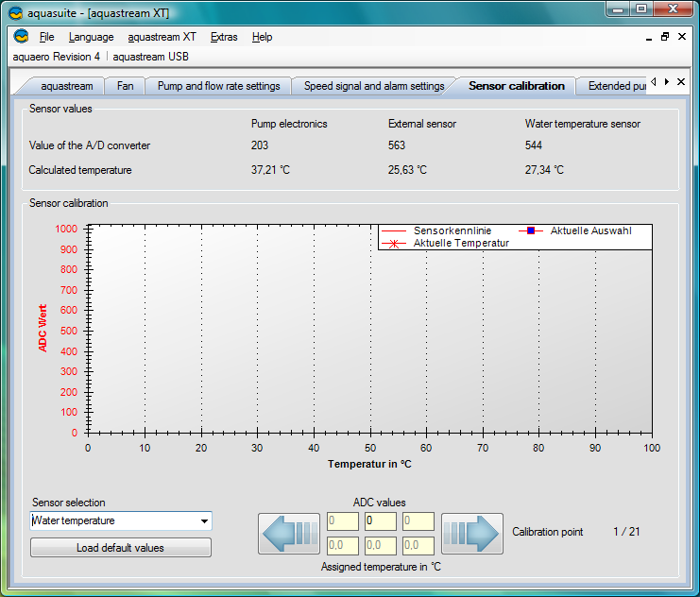Screen dimensions: 700x597
Task: Click the right assigned temperature field
Action: coord(418,545)
